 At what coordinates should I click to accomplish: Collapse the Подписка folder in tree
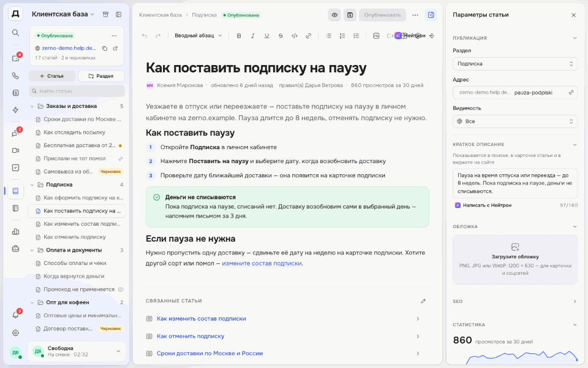click(x=32, y=185)
